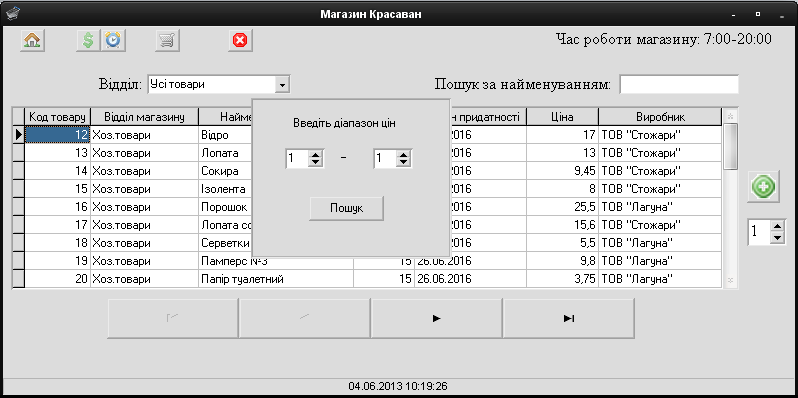Select price cell 15,6

click(562, 225)
